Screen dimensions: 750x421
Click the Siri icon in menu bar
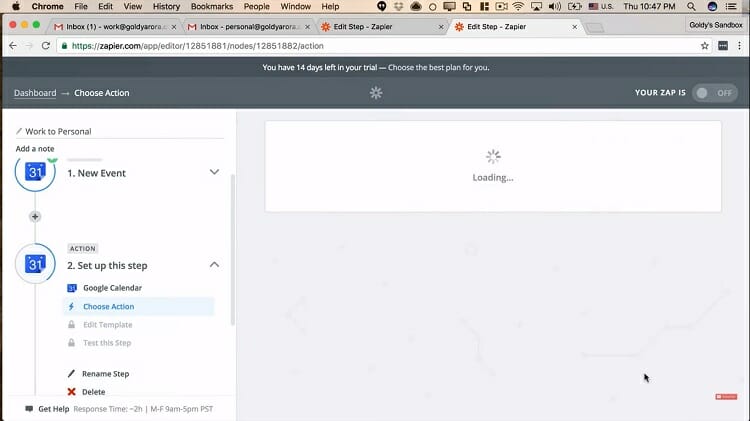(712, 6)
